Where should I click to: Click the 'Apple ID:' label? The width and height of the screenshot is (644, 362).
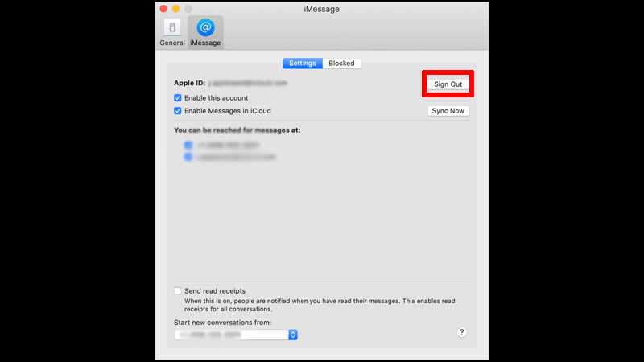(x=189, y=83)
